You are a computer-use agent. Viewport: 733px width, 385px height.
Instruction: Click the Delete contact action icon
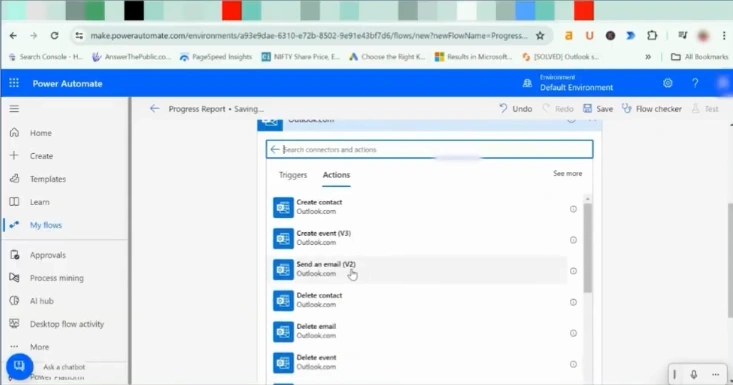pos(283,300)
